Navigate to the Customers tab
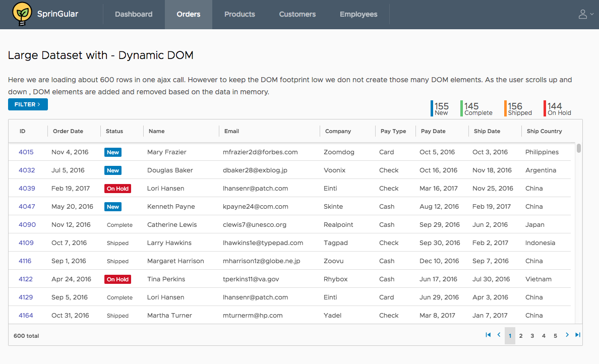The height and width of the screenshot is (364, 599). coord(297,14)
